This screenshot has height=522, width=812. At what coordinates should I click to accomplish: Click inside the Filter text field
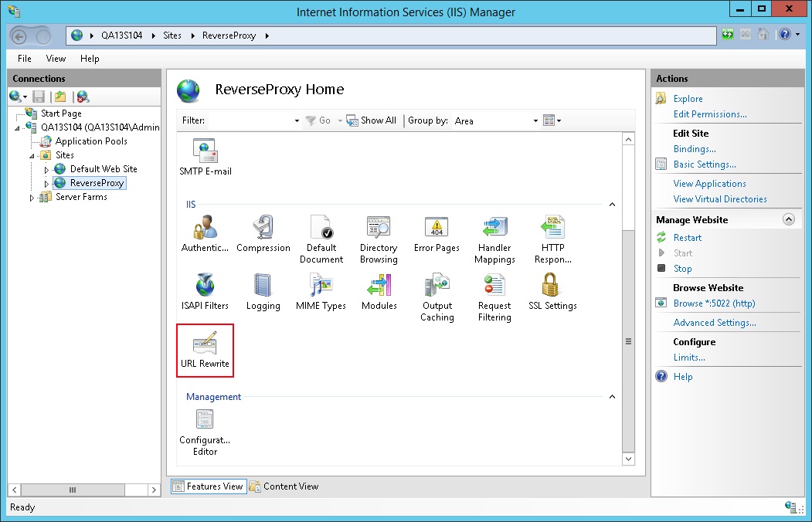pos(250,121)
